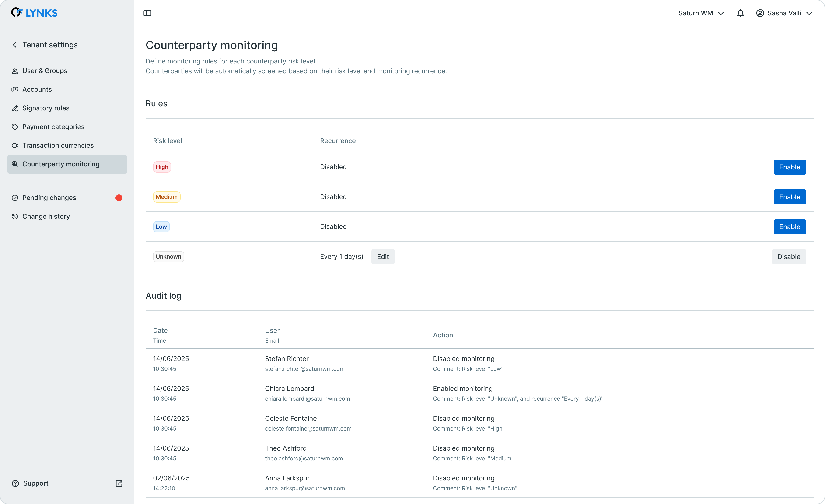Click the user avatar icon next to Sasha Valli
The image size is (825, 504).
760,13
